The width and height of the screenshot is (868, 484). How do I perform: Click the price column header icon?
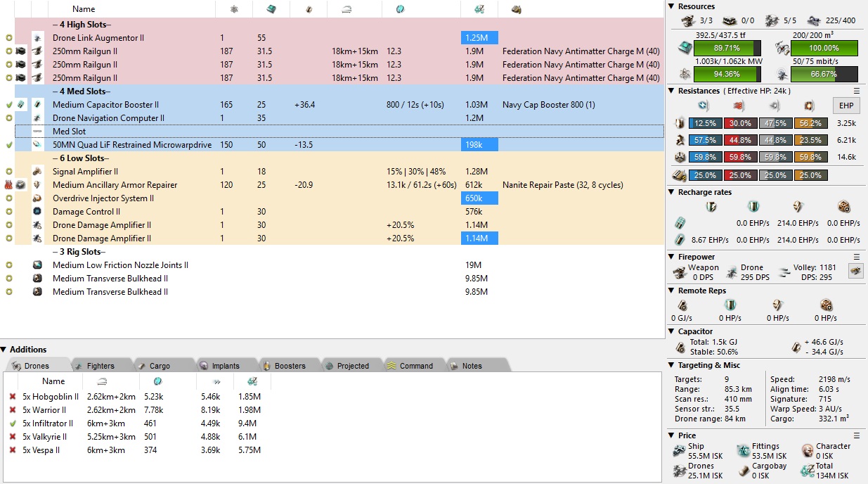pos(479,9)
